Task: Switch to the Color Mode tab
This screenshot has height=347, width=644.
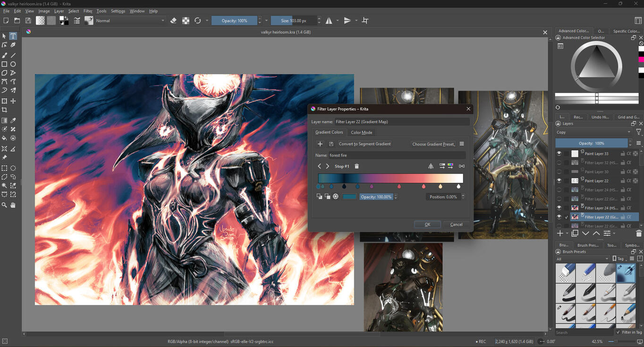Action: (362, 132)
